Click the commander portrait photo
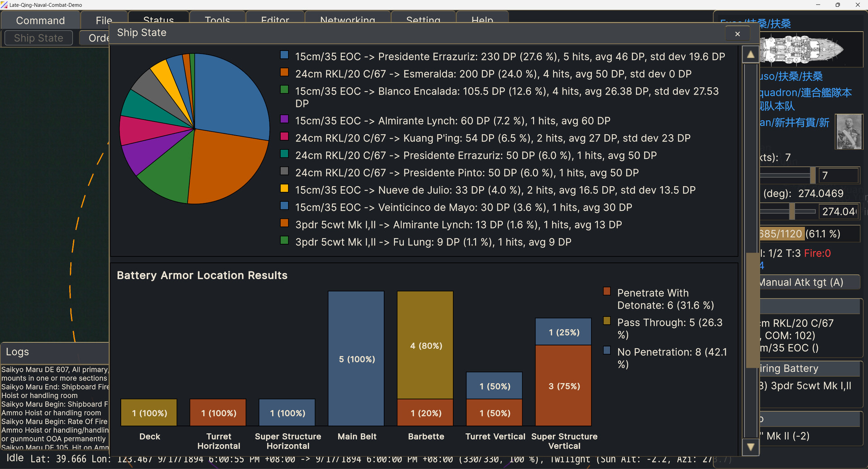Viewport: 868px width, 469px height. tap(849, 132)
